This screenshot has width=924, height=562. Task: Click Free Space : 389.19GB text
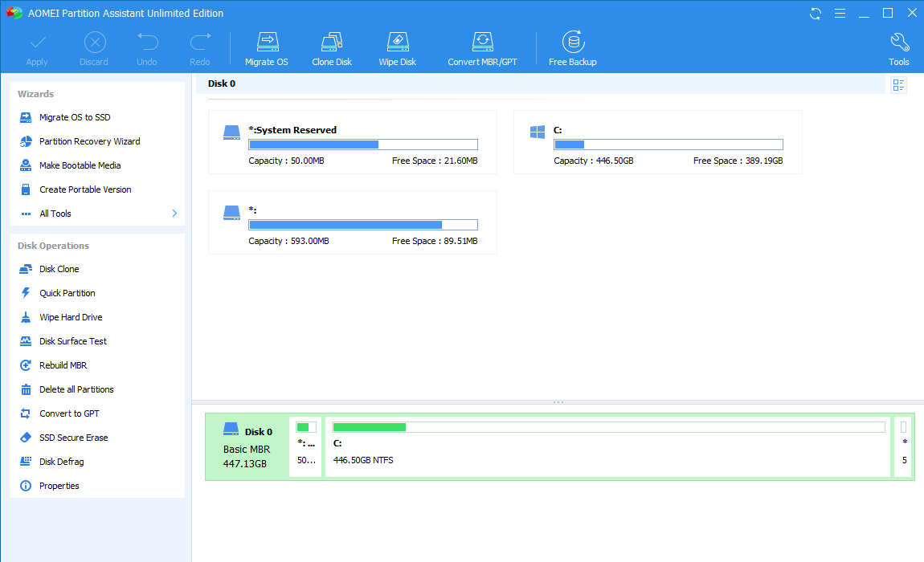(738, 161)
